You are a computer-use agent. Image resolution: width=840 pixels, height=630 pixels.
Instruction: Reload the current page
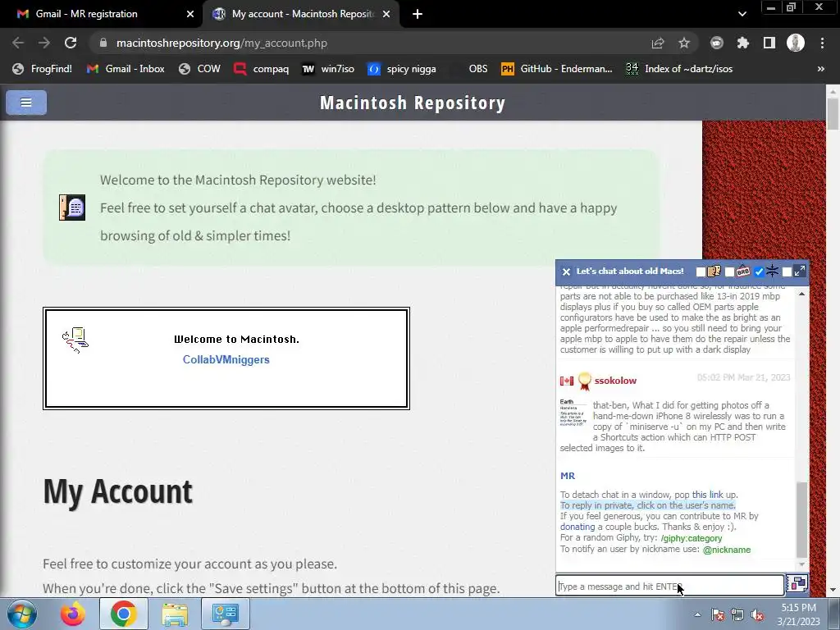click(x=71, y=43)
